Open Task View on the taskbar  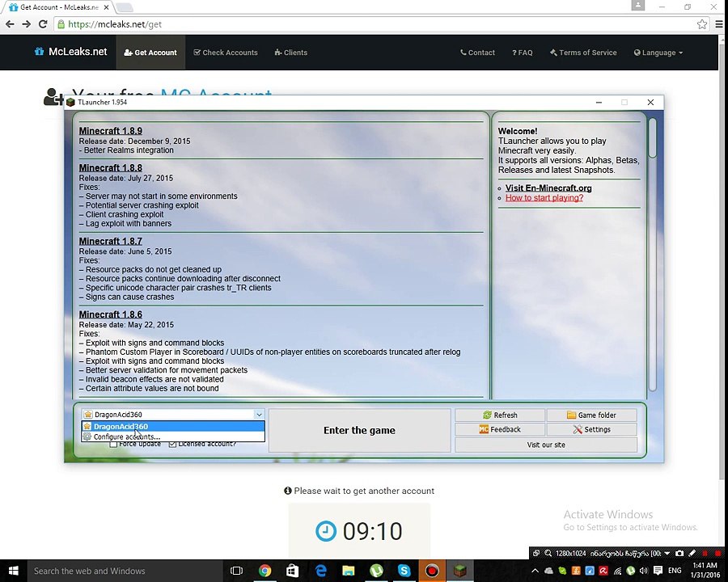click(x=236, y=571)
